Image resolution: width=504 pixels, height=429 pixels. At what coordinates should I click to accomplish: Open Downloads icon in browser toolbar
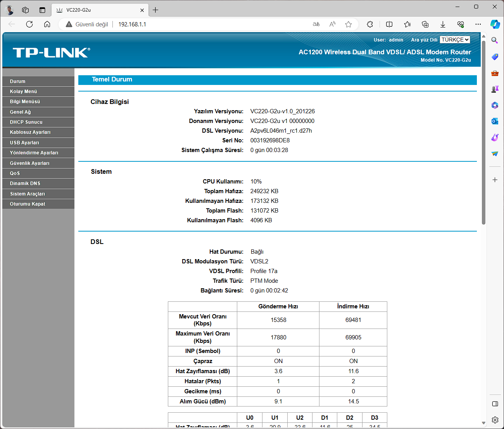443,24
